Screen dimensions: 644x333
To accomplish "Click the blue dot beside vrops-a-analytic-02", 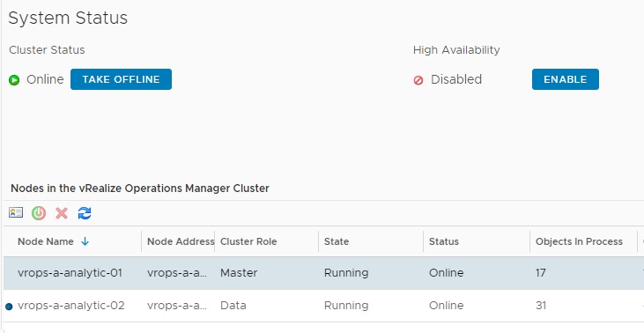I will pyautogui.click(x=9, y=307).
